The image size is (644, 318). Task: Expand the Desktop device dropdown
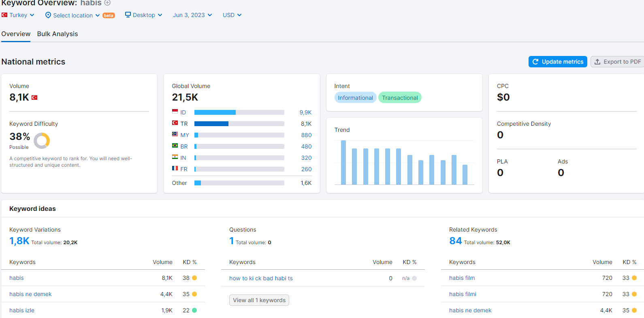point(144,15)
